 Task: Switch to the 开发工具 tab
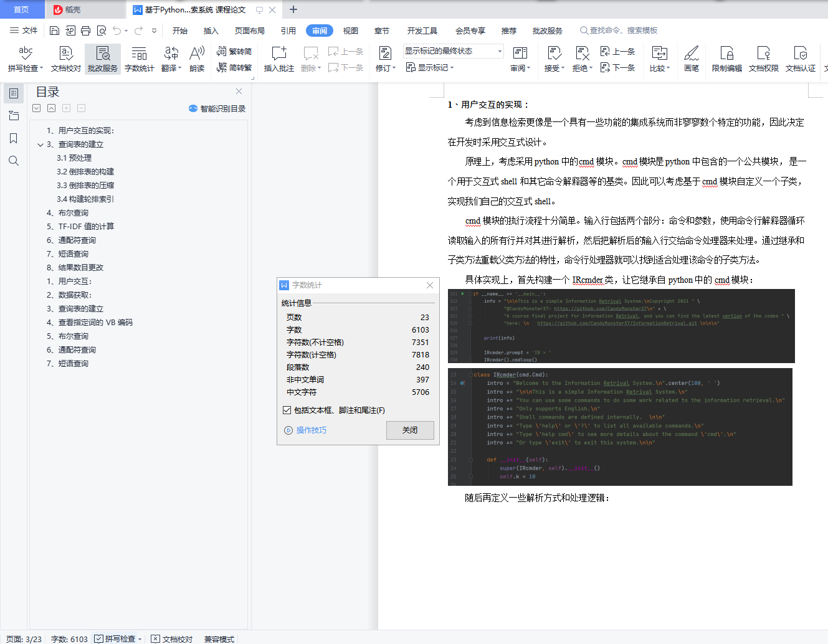[422, 31]
